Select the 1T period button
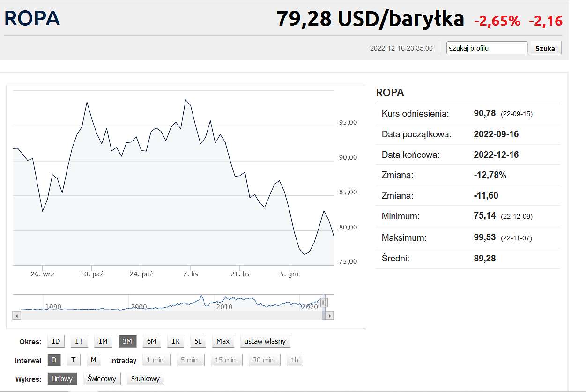 click(79, 341)
